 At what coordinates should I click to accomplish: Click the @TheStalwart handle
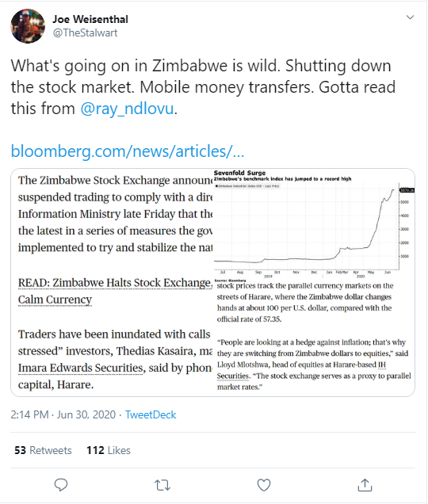click(x=85, y=32)
